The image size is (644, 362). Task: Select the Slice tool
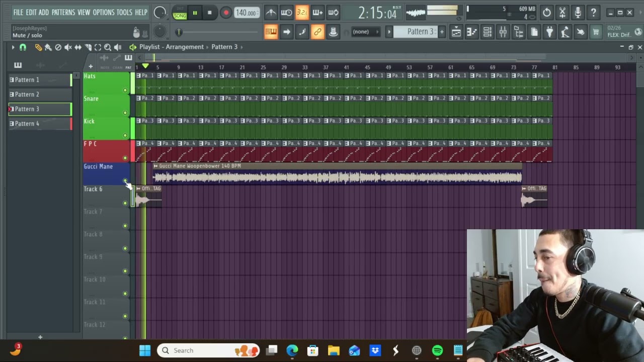click(88, 47)
